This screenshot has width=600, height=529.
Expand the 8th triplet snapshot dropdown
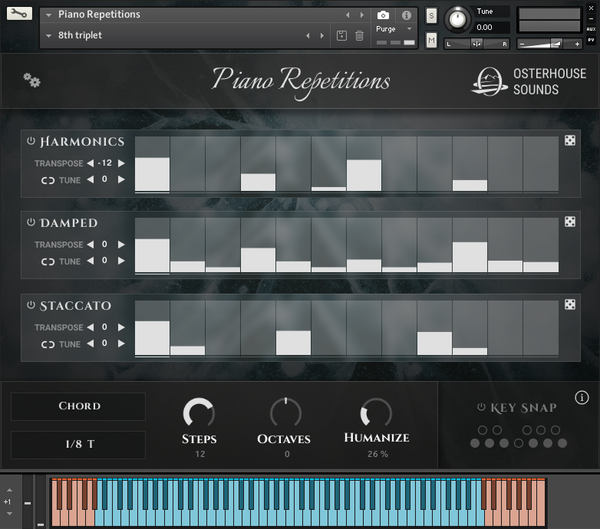49,36
